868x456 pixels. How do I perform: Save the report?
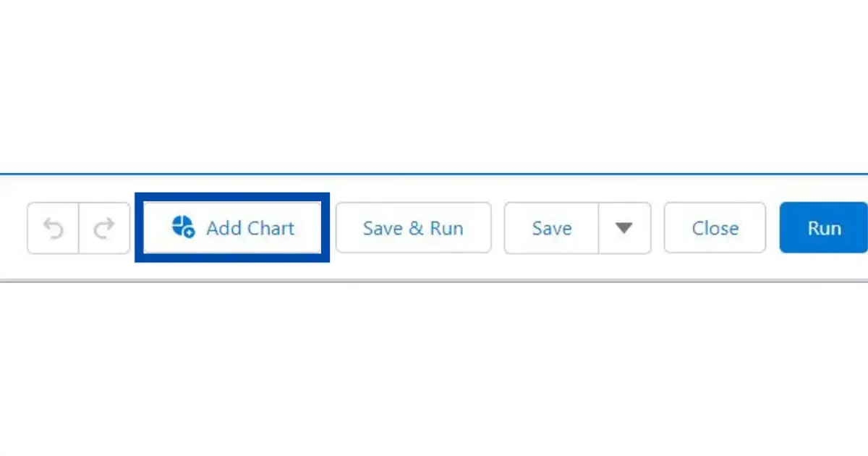pyautogui.click(x=551, y=228)
